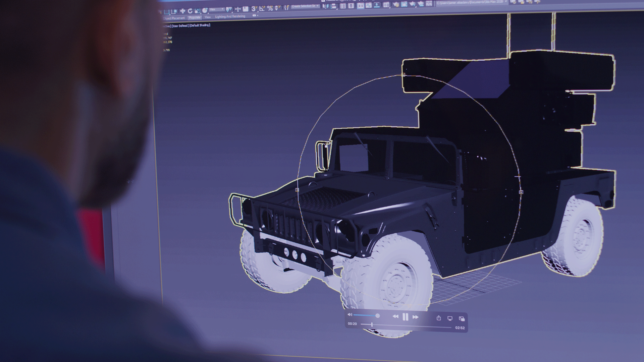Select the Rectangular Selection Region tool
This screenshot has width=644, height=362.
click(167, 12)
